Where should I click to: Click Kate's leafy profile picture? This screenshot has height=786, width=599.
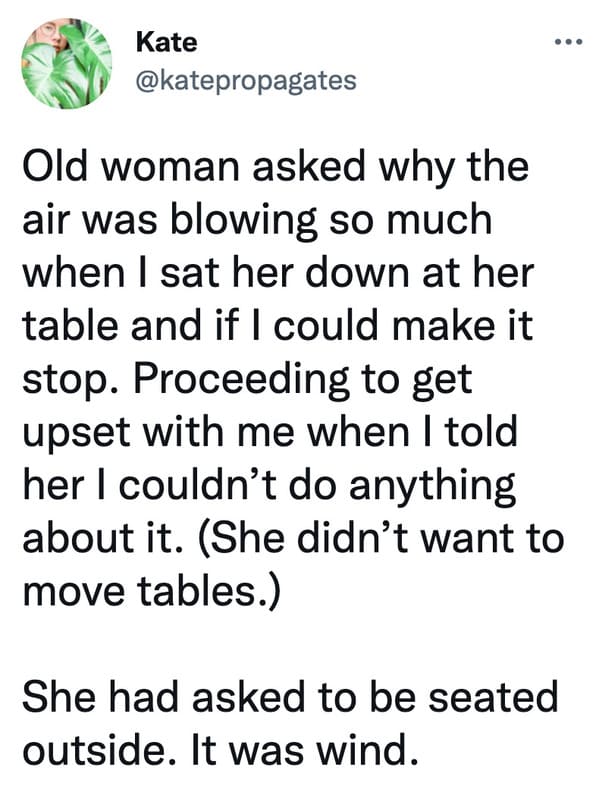66,64
